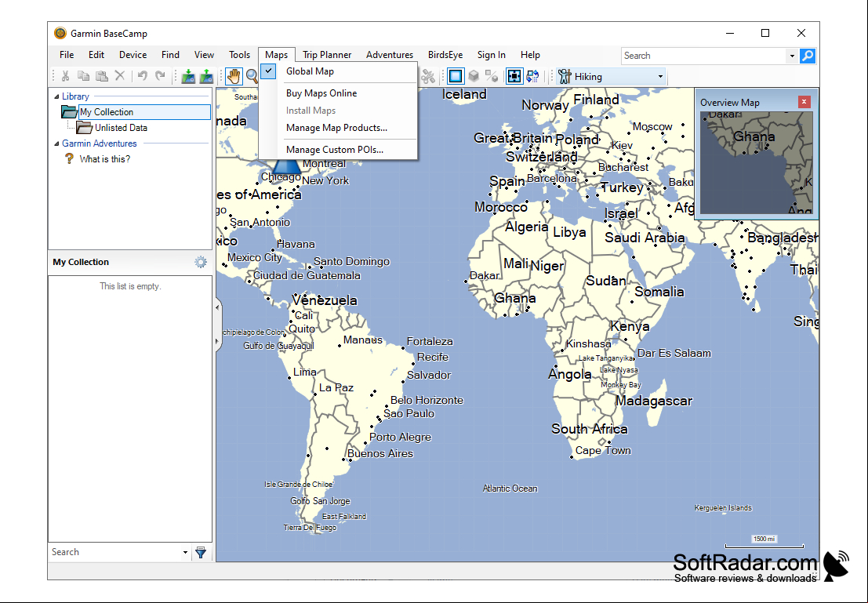
Task: Open the Trip Planner menu
Action: pyautogui.click(x=327, y=55)
